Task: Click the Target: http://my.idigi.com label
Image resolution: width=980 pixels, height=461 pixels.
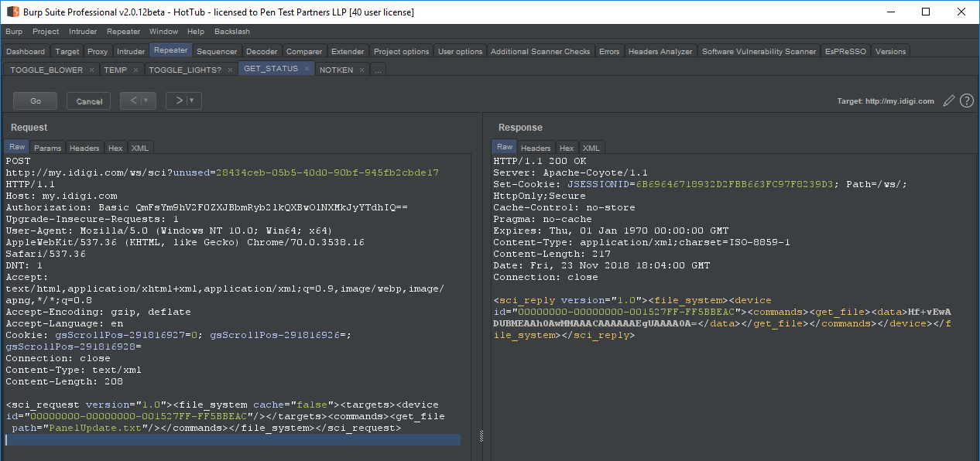Action: click(x=886, y=101)
